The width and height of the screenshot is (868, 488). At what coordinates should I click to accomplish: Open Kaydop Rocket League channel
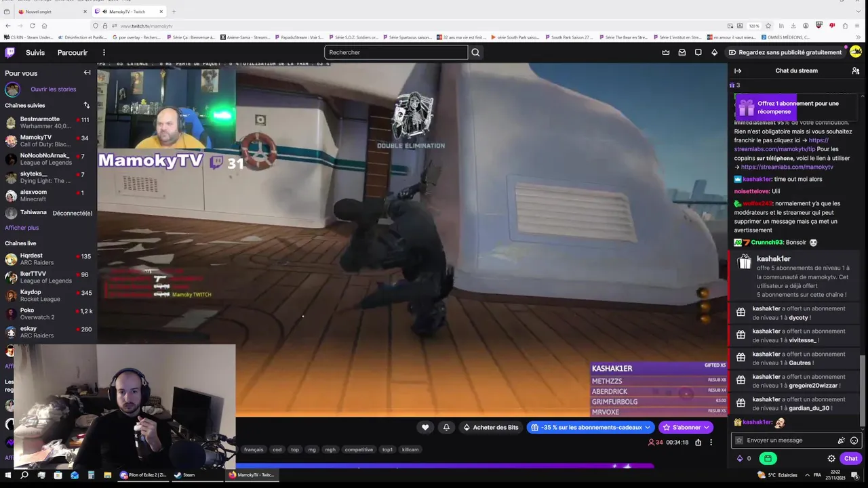tap(47, 296)
